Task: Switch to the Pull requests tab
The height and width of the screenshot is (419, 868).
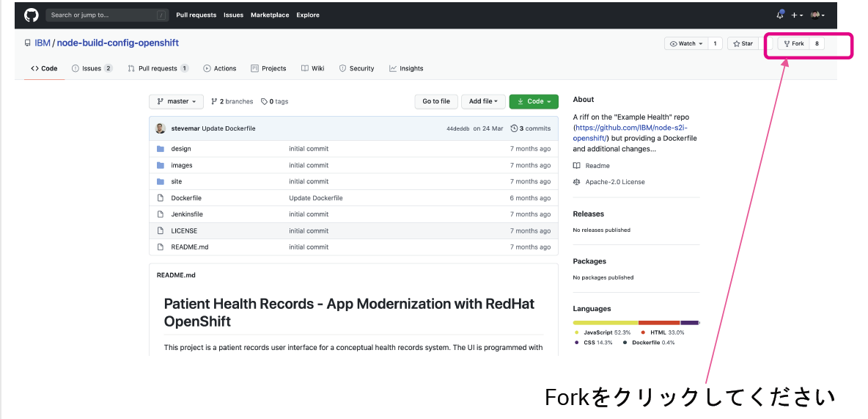Action: (158, 68)
